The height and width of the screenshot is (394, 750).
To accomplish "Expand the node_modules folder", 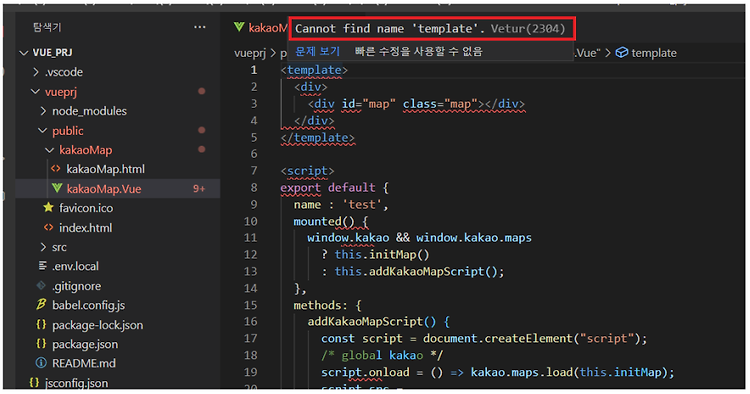I will point(43,111).
